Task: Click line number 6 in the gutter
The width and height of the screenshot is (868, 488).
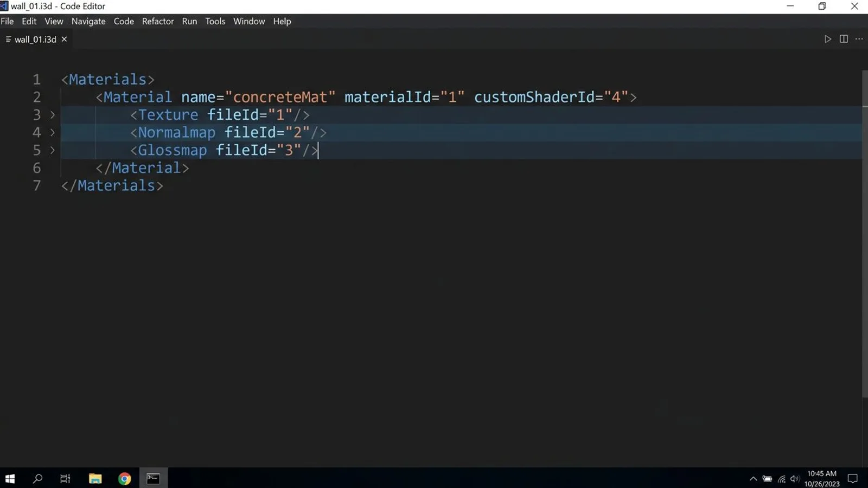Action: point(36,168)
